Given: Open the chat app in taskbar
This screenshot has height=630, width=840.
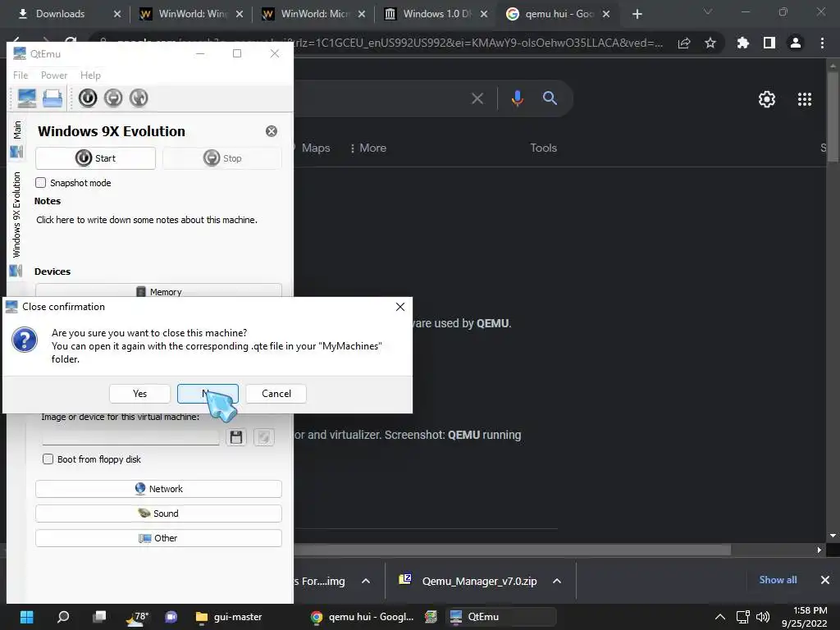Looking at the screenshot, I should (x=171, y=617).
